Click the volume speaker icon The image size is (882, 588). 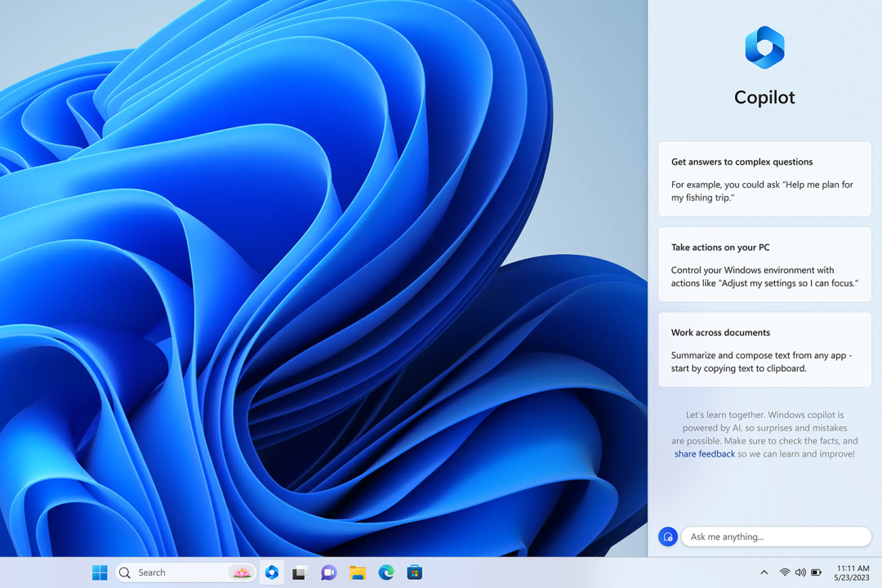(800, 572)
